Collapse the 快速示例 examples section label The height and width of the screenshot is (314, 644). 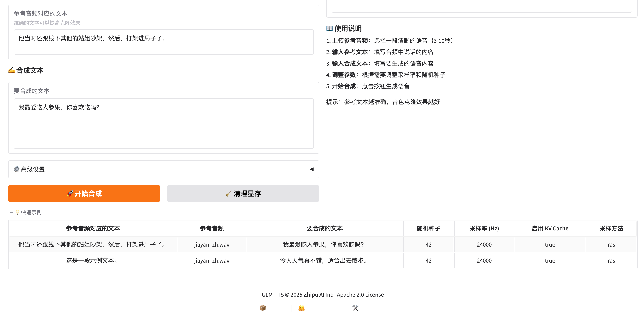pos(31,212)
